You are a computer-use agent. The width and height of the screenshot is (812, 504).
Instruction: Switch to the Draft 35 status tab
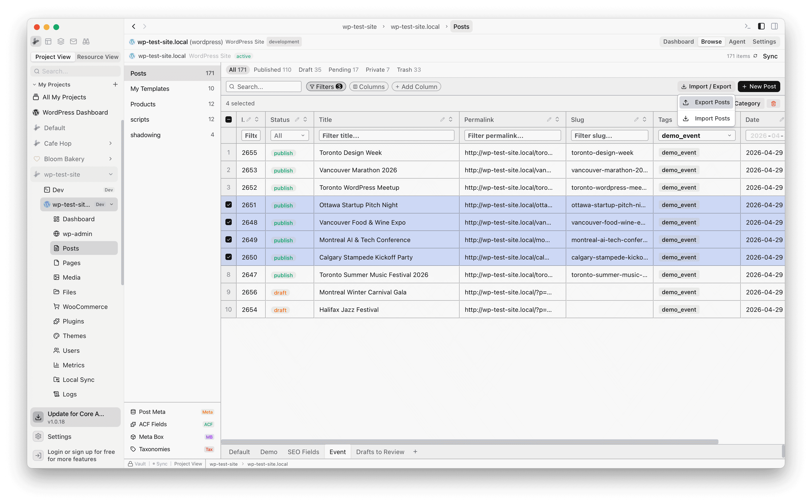click(310, 70)
